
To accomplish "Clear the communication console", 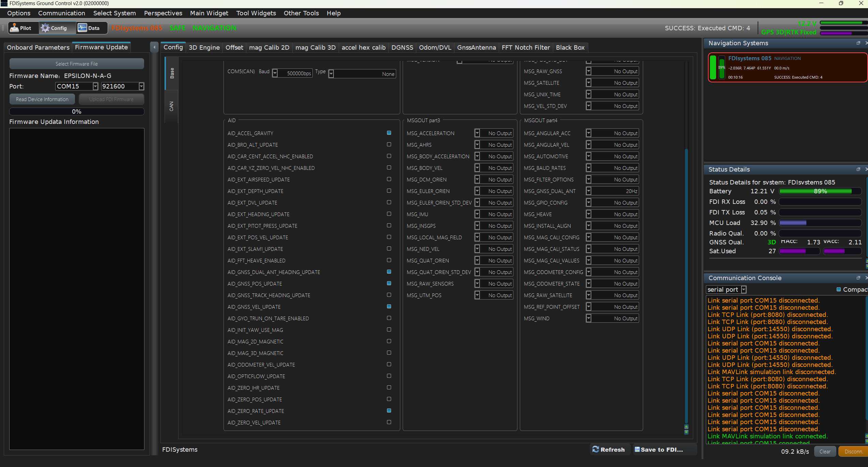I will coord(825,451).
